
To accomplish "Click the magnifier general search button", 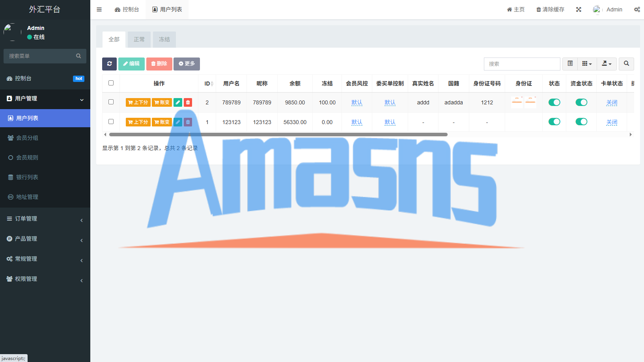I will tap(626, 64).
